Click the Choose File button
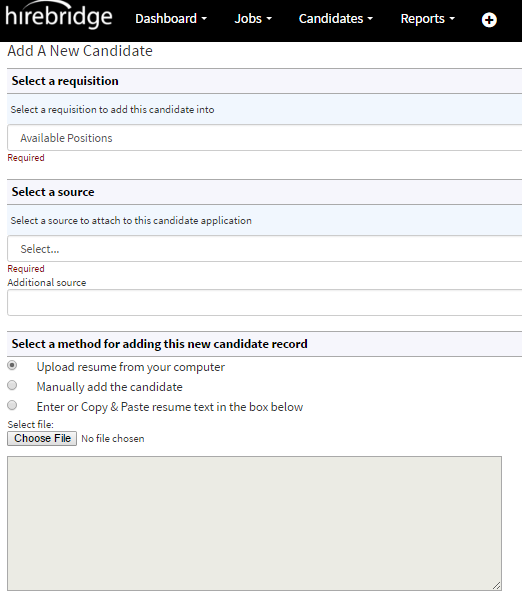The width and height of the screenshot is (522, 594). [x=42, y=438]
